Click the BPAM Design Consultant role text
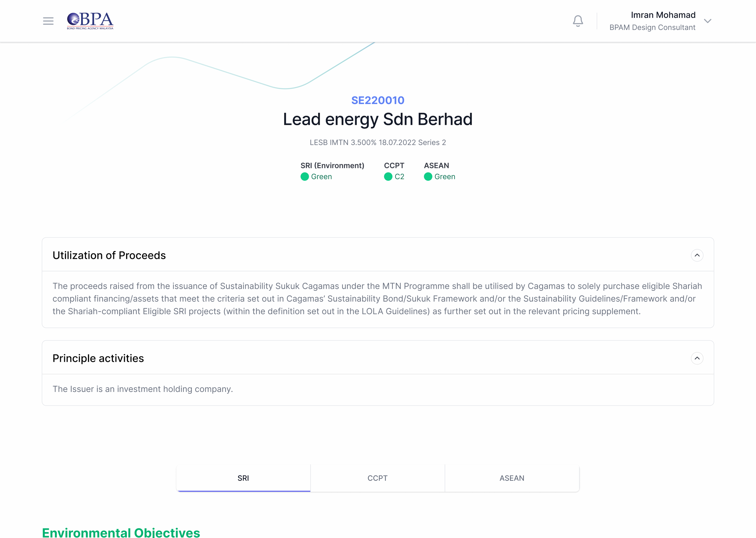Viewport: 756px width, 538px height. 652,28
